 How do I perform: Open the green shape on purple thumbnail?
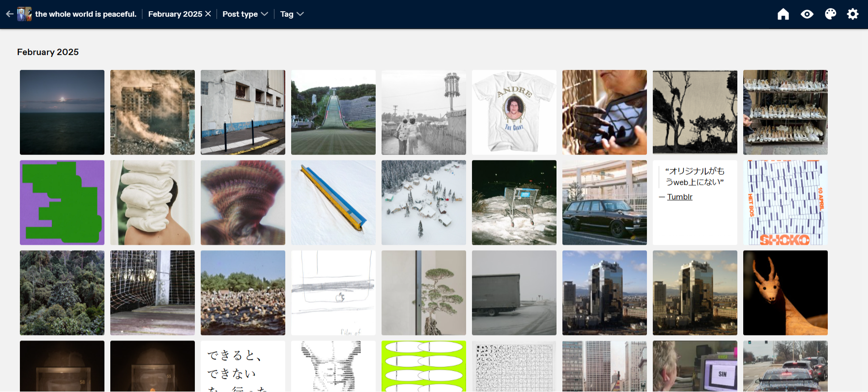(x=62, y=203)
